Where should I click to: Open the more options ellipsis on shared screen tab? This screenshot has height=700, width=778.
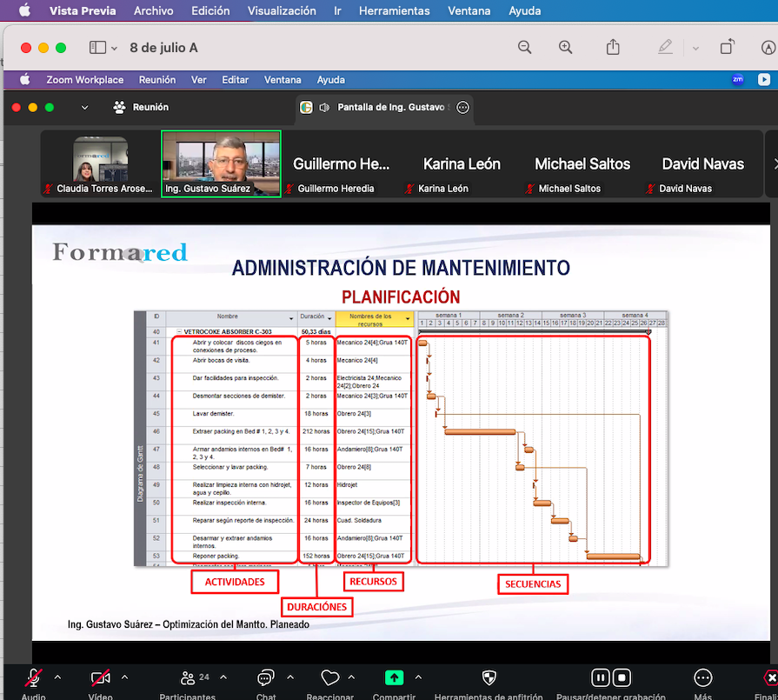(462, 107)
